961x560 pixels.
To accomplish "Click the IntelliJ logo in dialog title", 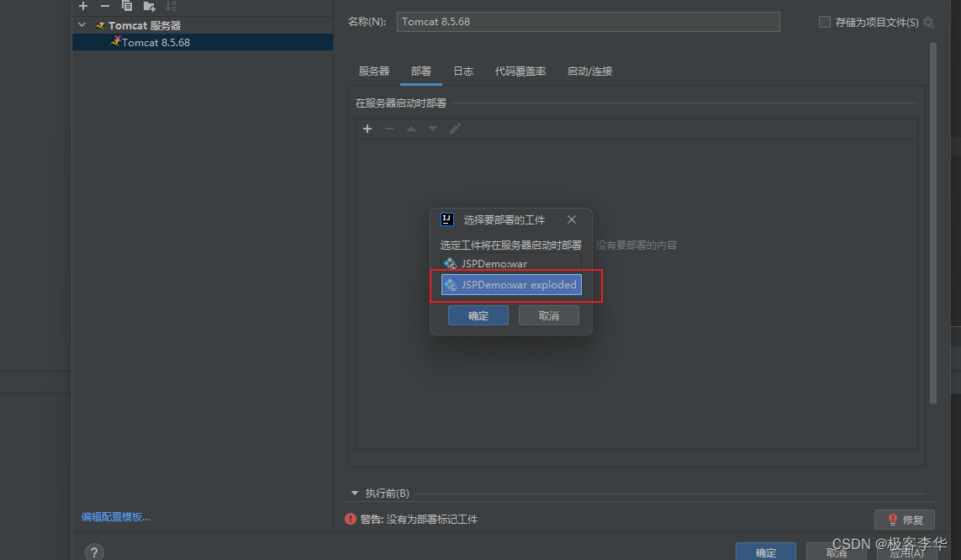I will tap(446, 219).
